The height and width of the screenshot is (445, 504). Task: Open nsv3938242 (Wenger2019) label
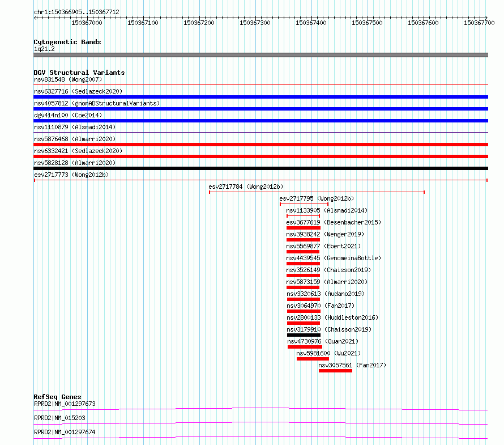325,234
